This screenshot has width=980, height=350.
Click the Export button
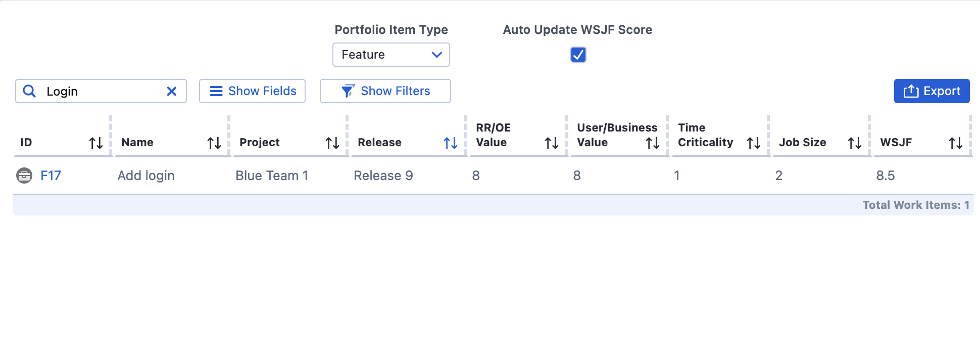click(932, 91)
